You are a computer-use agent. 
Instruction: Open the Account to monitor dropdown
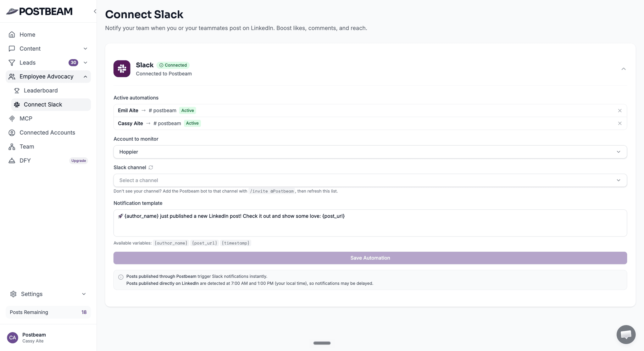pyautogui.click(x=370, y=152)
